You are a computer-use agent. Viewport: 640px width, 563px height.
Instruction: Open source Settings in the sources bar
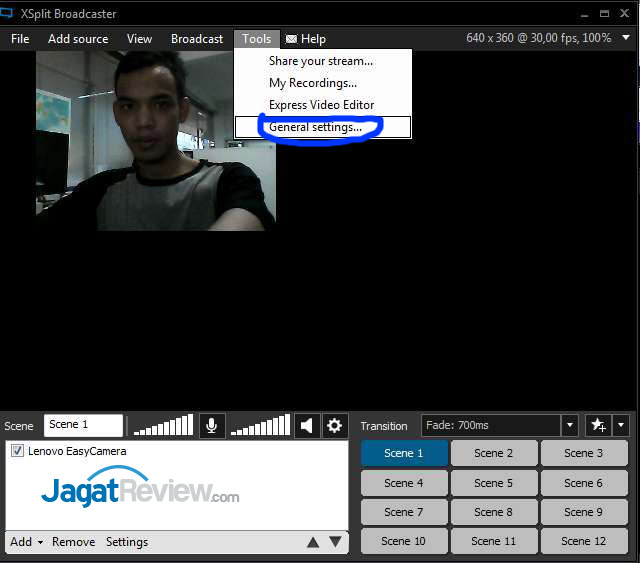[x=127, y=542]
